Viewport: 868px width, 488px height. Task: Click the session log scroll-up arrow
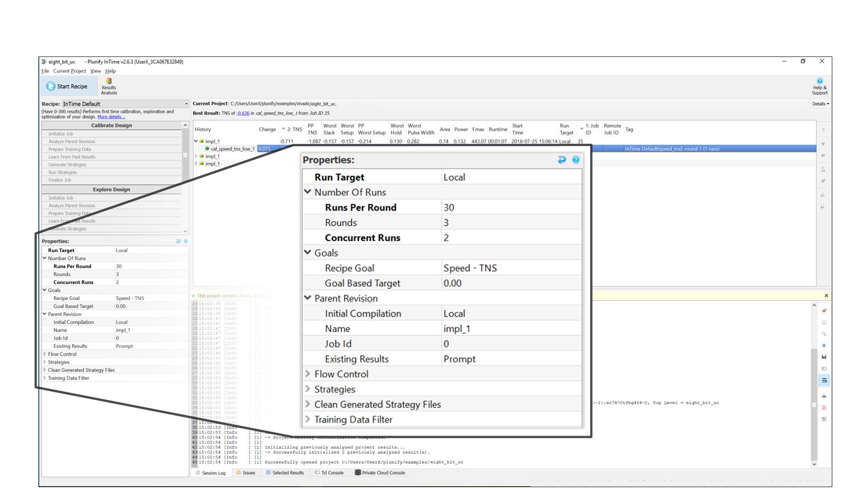[814, 305]
